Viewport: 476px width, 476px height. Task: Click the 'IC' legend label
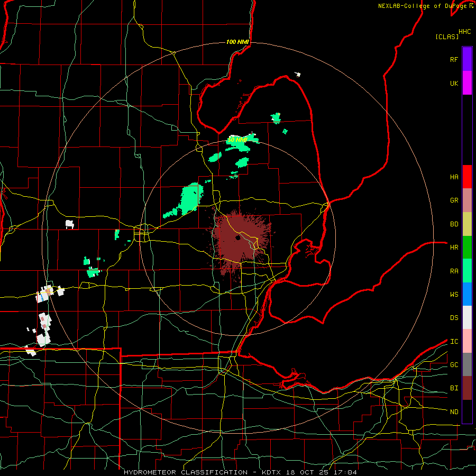click(454, 342)
